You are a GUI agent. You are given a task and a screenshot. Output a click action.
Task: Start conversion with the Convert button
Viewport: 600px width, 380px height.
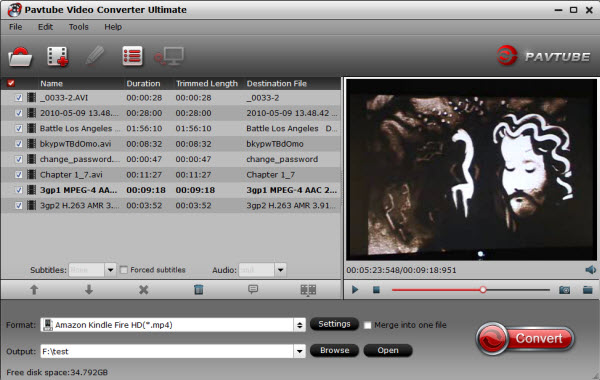pyautogui.click(x=525, y=339)
